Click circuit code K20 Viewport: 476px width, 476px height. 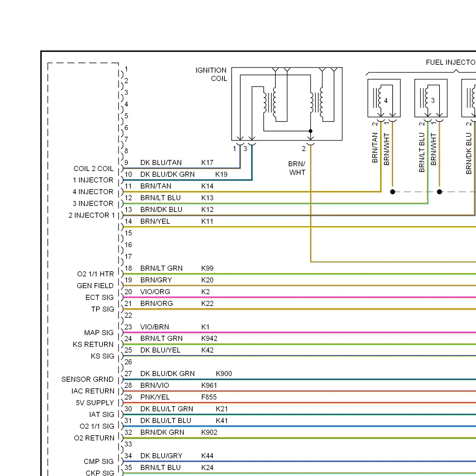click(x=207, y=280)
